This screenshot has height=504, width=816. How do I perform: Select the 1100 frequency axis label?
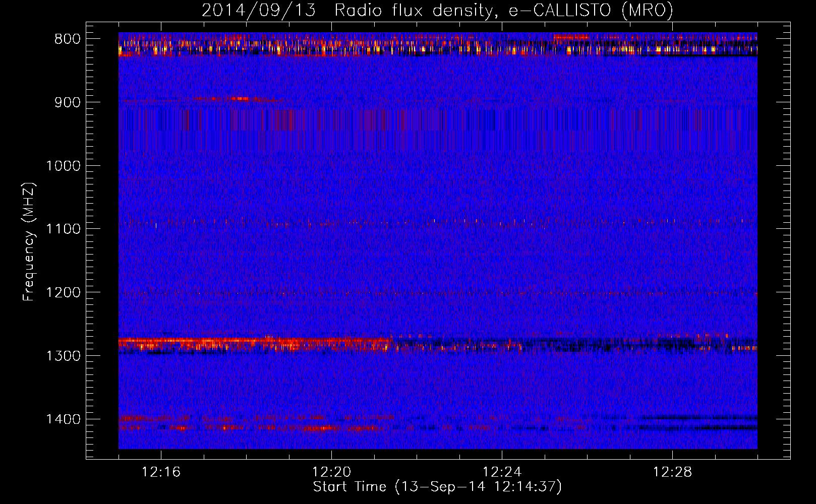(63, 229)
